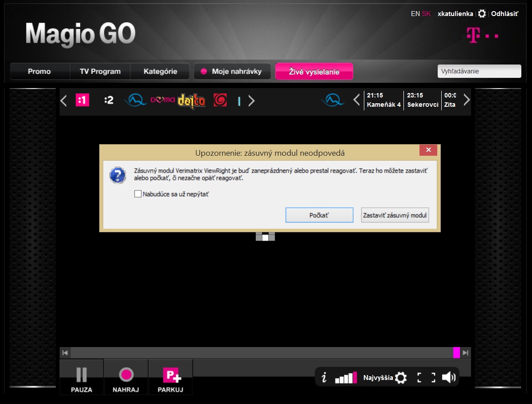Show next channels with right chevron
Screen dimensions: 532x404
coord(251,101)
